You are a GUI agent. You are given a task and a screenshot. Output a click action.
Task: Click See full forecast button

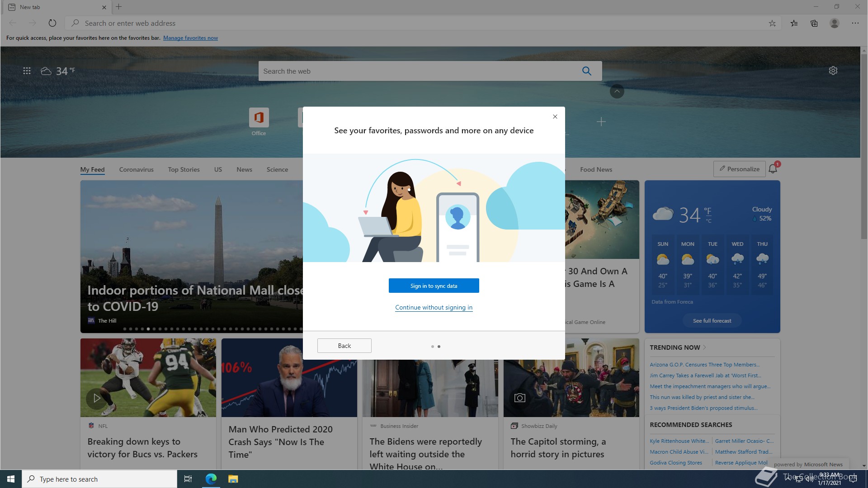pyautogui.click(x=712, y=321)
